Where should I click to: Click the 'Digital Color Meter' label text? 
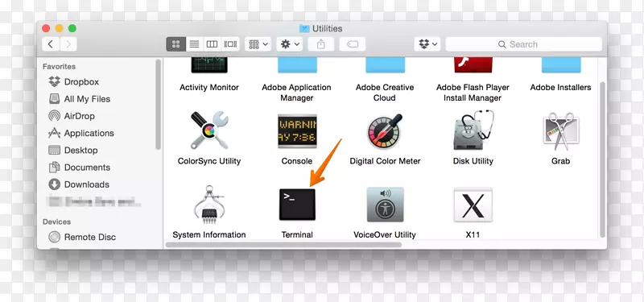click(385, 161)
